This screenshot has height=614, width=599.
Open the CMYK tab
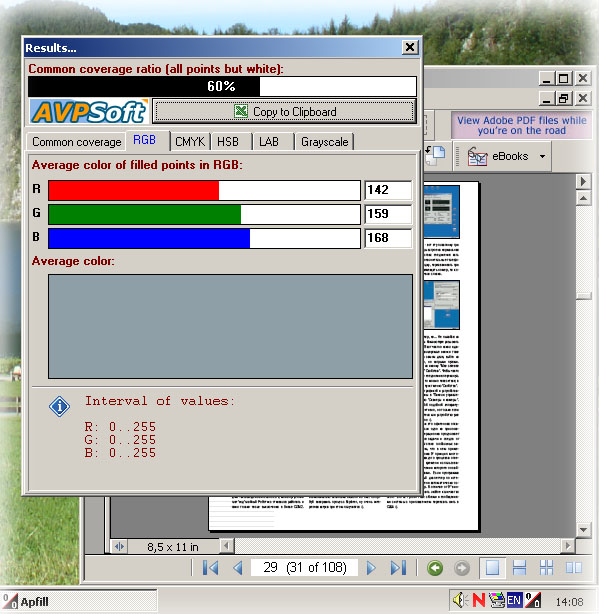pos(190,142)
